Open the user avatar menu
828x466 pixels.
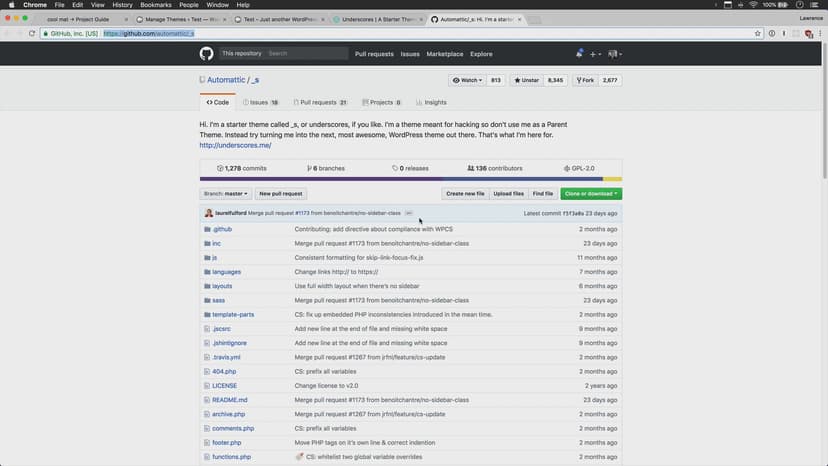[x=615, y=54]
